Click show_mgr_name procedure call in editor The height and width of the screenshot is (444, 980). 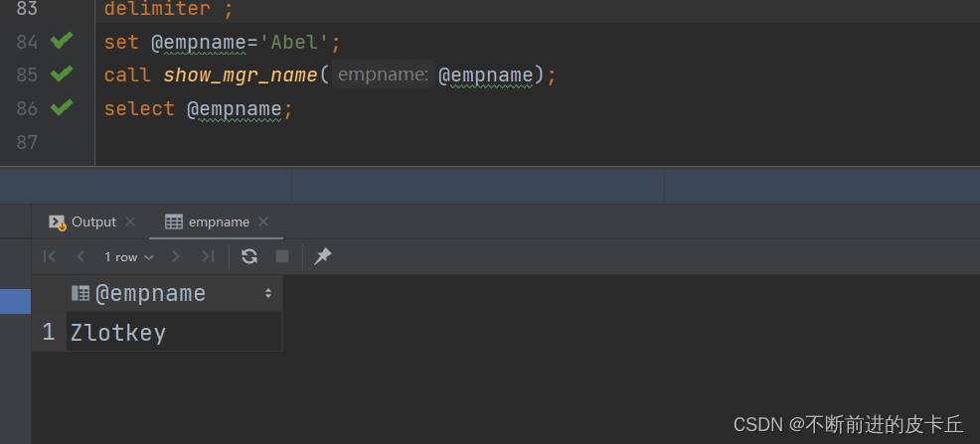pos(240,74)
